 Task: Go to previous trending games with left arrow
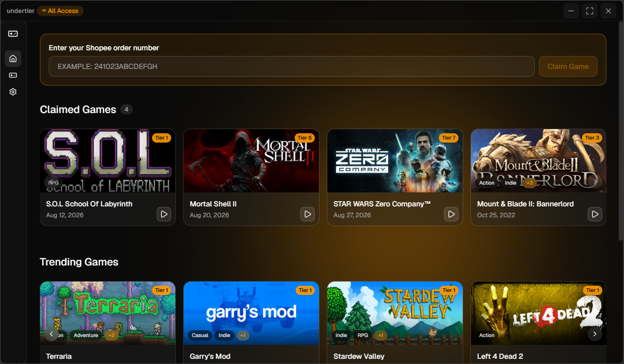[51, 334]
